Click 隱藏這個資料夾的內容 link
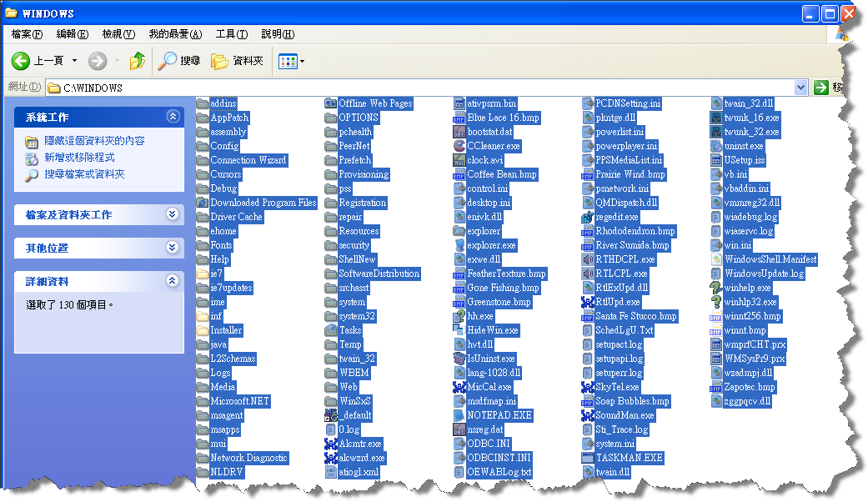This screenshot has width=868, height=502. (x=95, y=141)
